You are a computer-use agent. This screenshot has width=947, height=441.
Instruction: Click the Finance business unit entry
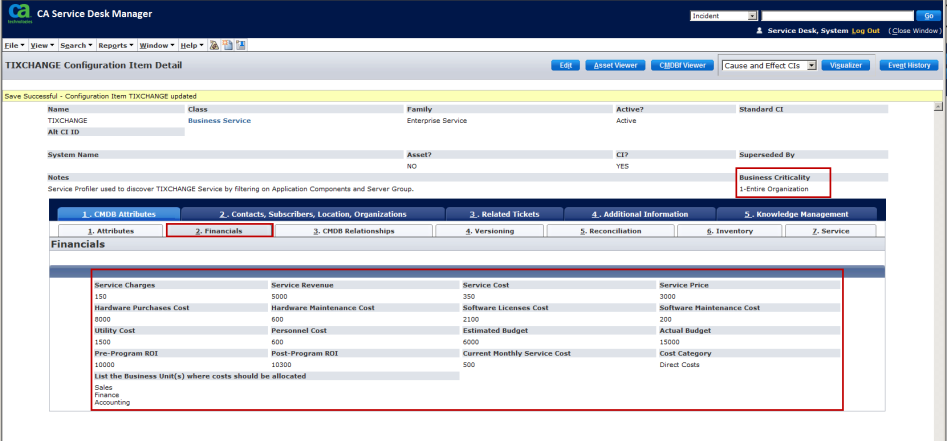(x=107, y=395)
